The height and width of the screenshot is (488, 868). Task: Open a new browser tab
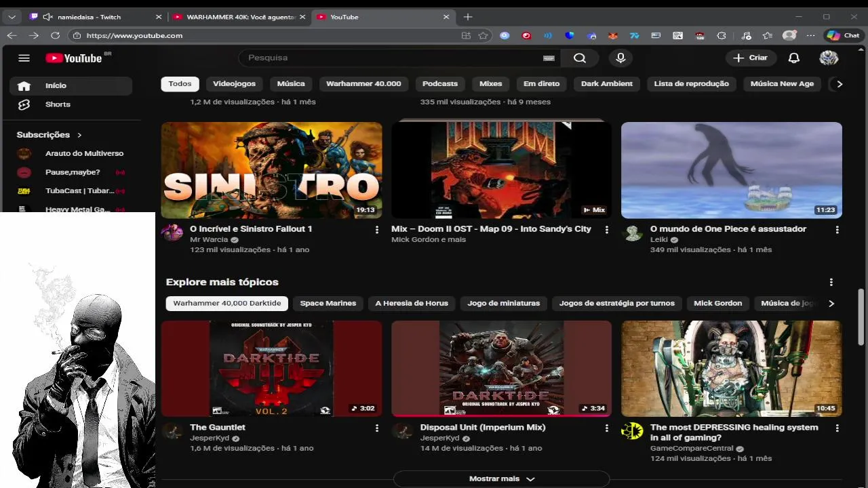click(x=468, y=17)
